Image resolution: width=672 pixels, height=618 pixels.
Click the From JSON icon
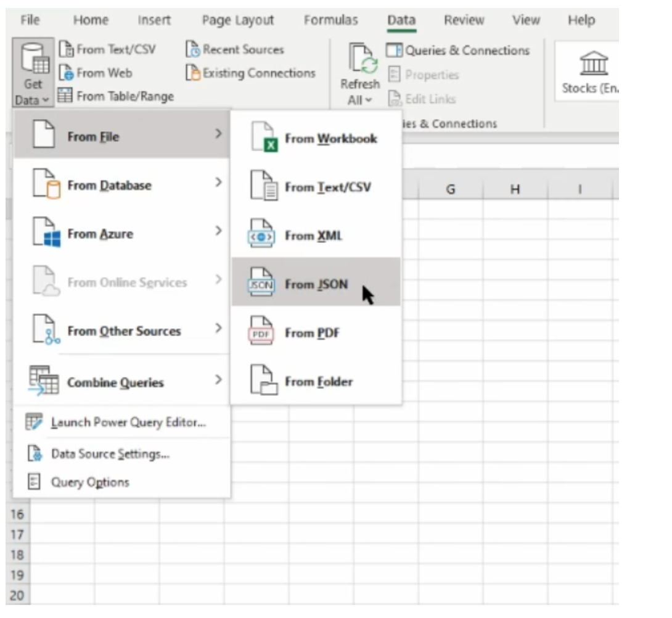coord(261,282)
